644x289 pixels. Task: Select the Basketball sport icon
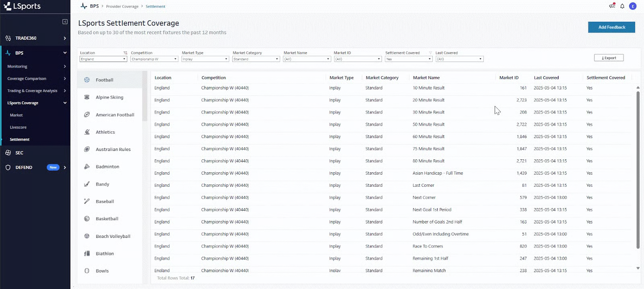click(x=87, y=219)
